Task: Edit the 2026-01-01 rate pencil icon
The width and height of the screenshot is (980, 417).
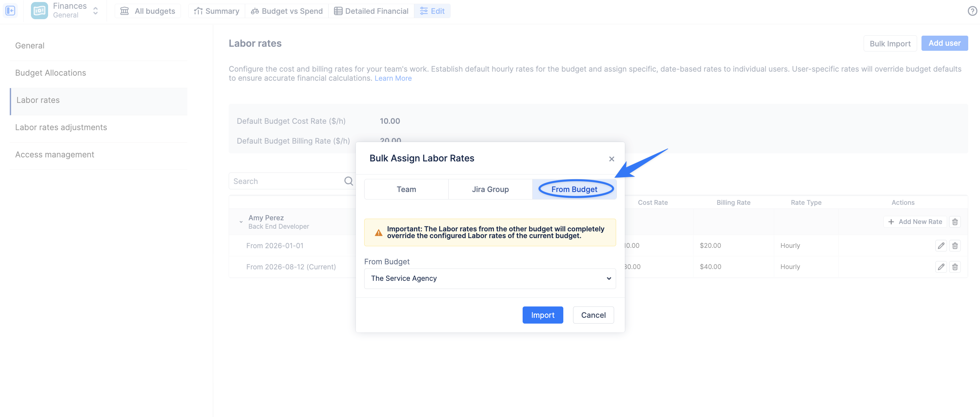Action: click(941, 246)
